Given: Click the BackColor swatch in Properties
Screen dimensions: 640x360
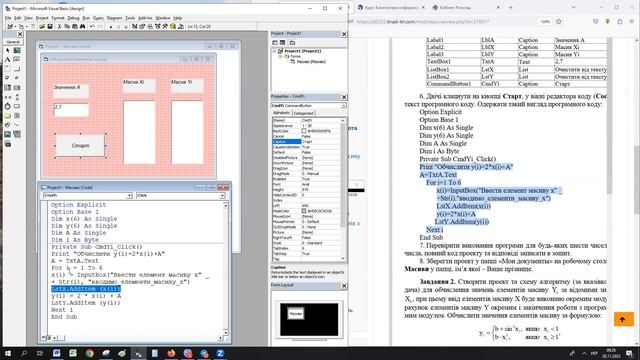Looking at the screenshot, I should pos(304,131).
